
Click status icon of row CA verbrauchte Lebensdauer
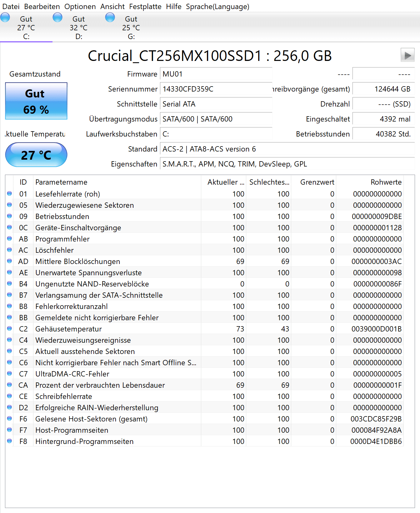click(x=9, y=385)
